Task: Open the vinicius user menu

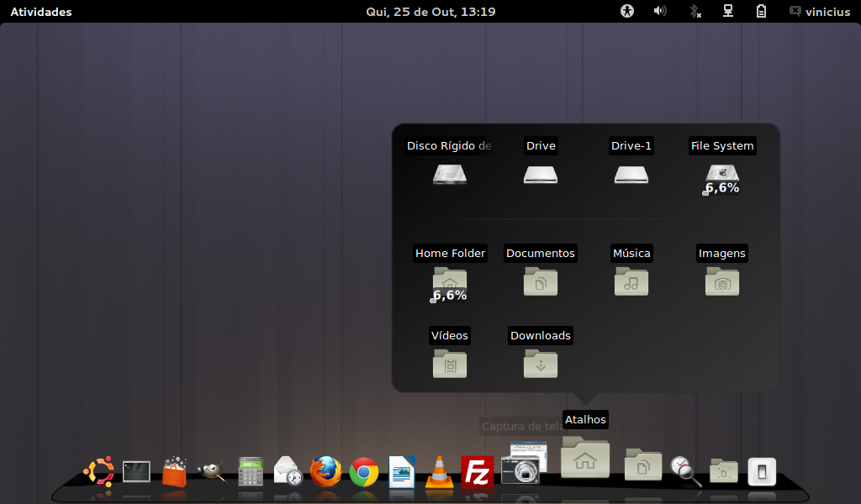Action: pos(820,11)
